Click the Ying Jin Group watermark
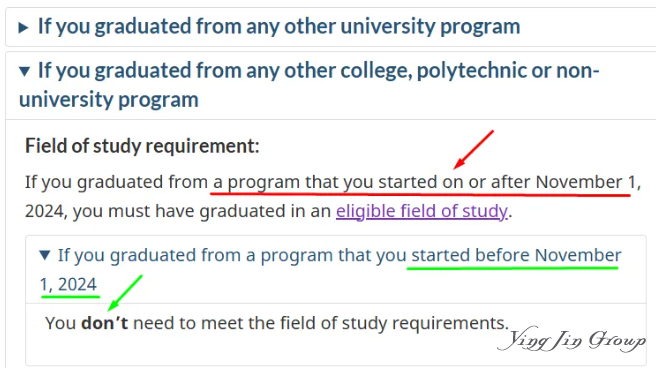Image resolution: width=656 pixels, height=371 pixels. pos(572,339)
